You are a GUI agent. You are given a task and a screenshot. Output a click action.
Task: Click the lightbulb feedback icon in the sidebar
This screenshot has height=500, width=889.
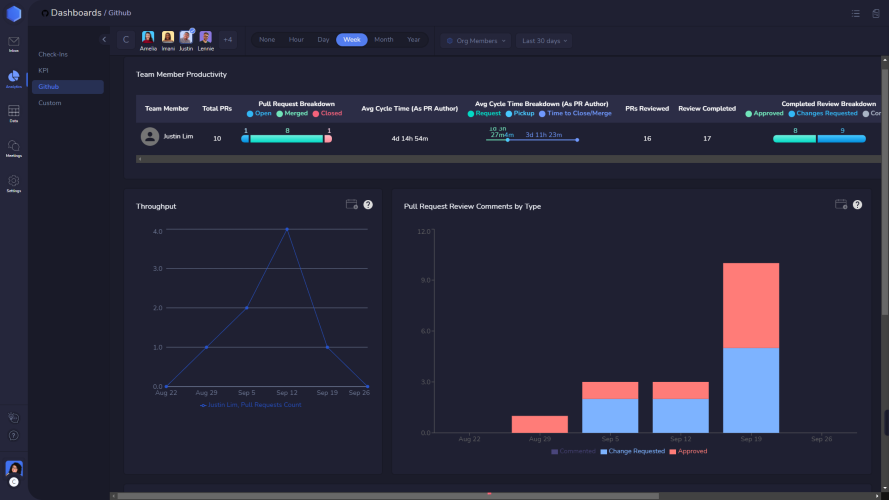[x=14, y=418]
